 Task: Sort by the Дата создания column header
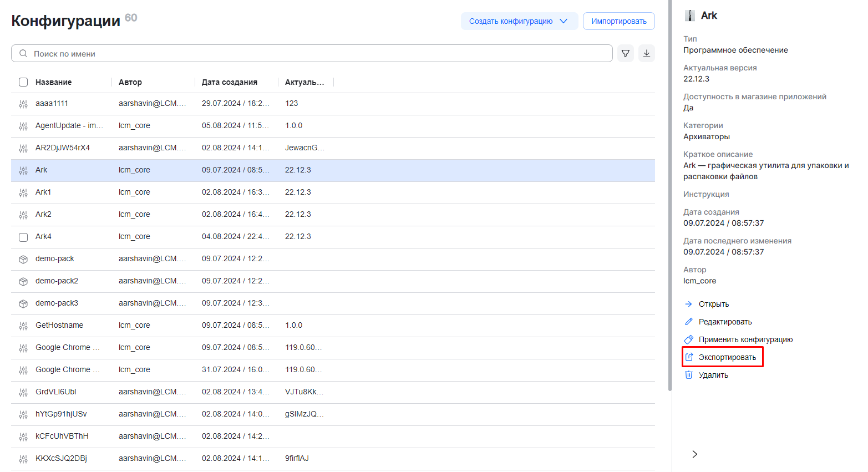tap(230, 82)
